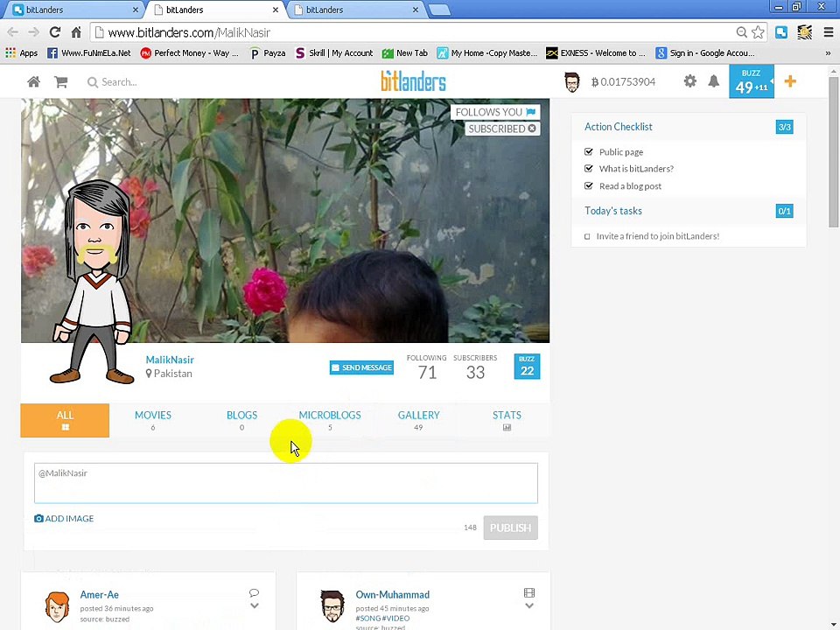
Task: Click the @MalikNasir microblog text box
Action: (286, 483)
